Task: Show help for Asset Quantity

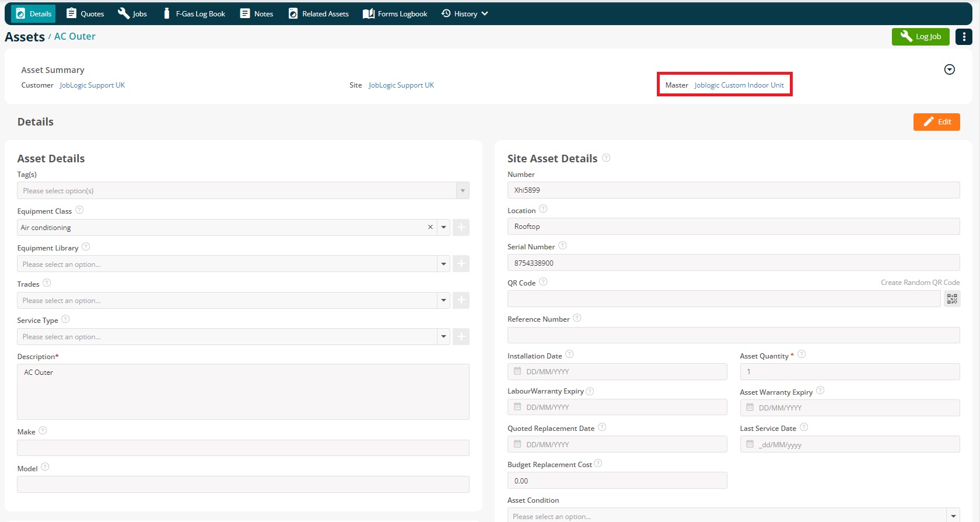Action: point(802,354)
